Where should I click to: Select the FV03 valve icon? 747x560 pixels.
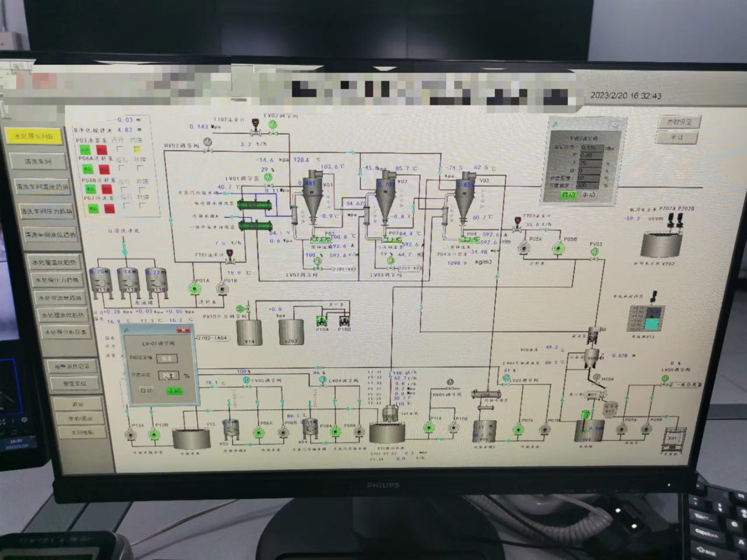click(594, 252)
